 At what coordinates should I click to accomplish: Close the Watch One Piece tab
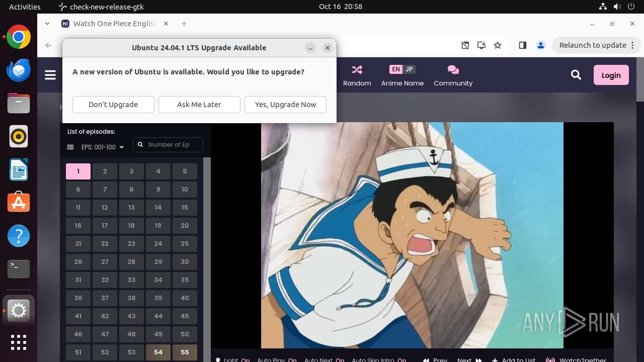pyautogui.click(x=166, y=24)
